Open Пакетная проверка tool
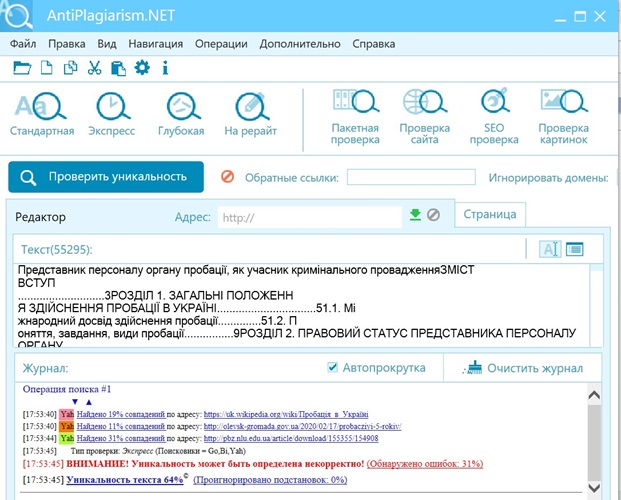This screenshot has height=500, width=621. (355, 117)
